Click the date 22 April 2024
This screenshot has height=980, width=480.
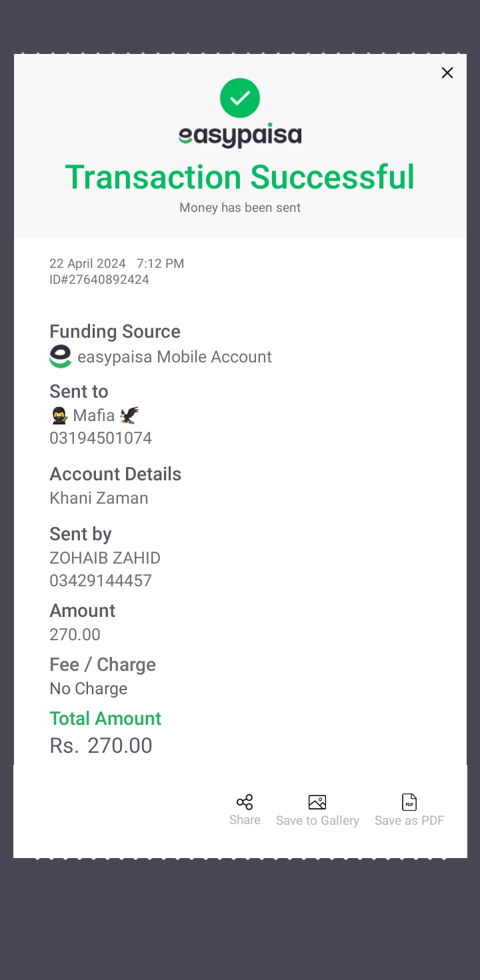pos(87,264)
